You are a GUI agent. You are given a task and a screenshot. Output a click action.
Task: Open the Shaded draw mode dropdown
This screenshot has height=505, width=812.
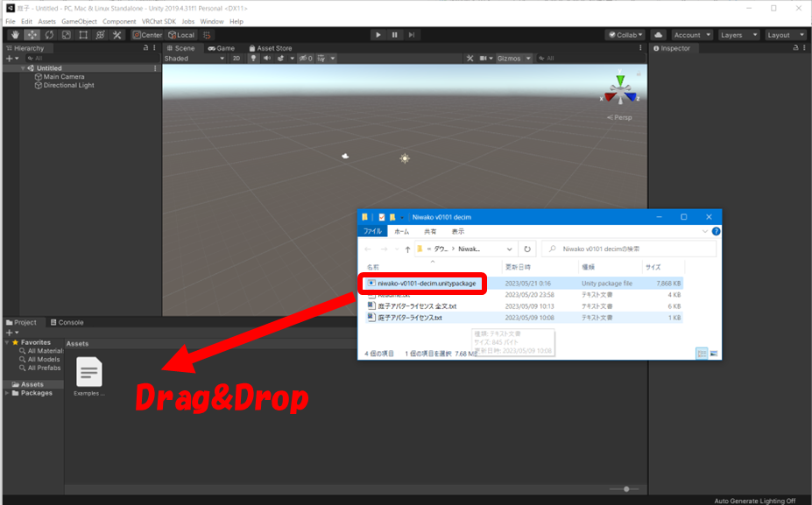coord(194,59)
